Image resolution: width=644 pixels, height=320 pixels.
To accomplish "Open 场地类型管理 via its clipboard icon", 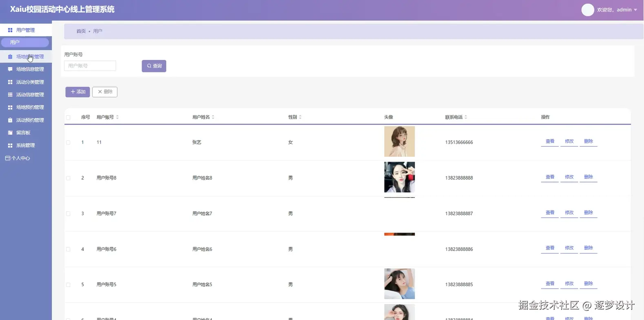I will pyautogui.click(x=10, y=57).
